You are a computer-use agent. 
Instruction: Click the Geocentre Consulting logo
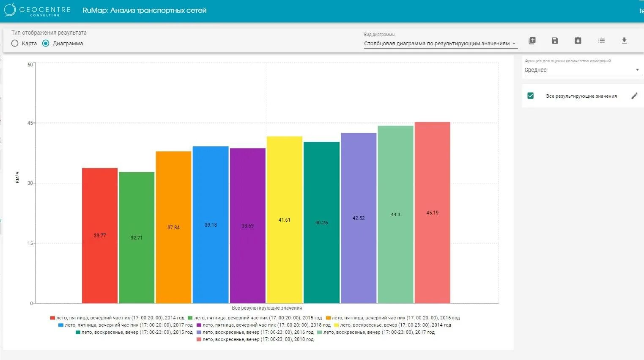(x=37, y=10)
